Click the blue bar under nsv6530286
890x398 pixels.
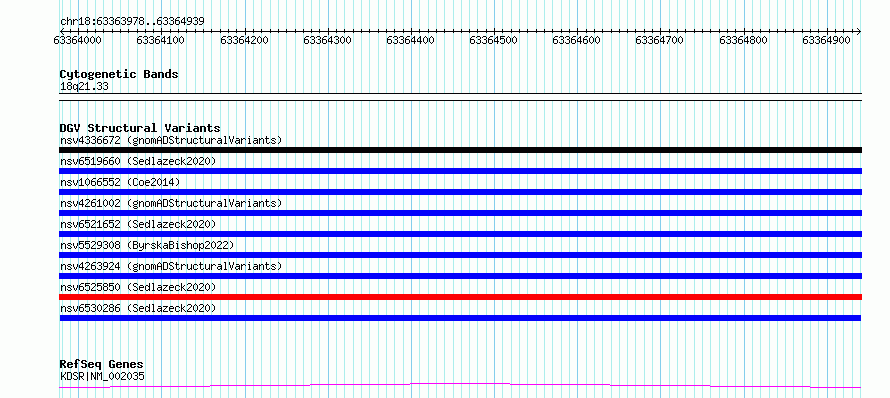click(x=460, y=318)
